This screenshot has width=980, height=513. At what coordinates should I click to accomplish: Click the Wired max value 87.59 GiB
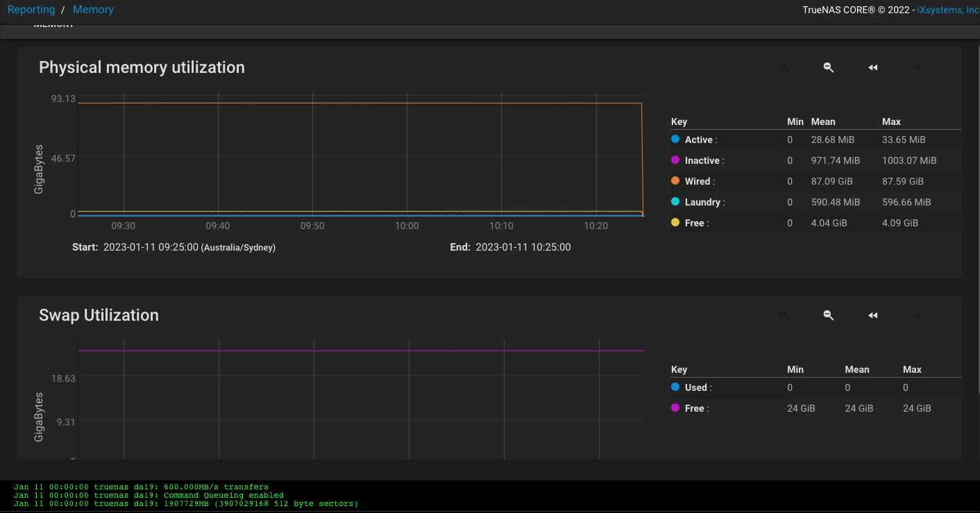tap(903, 181)
